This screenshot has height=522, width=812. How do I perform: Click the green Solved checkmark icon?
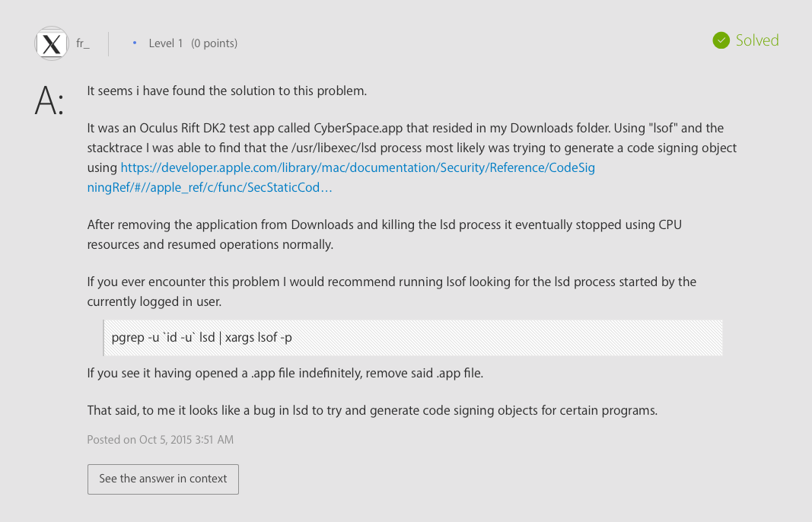click(721, 40)
